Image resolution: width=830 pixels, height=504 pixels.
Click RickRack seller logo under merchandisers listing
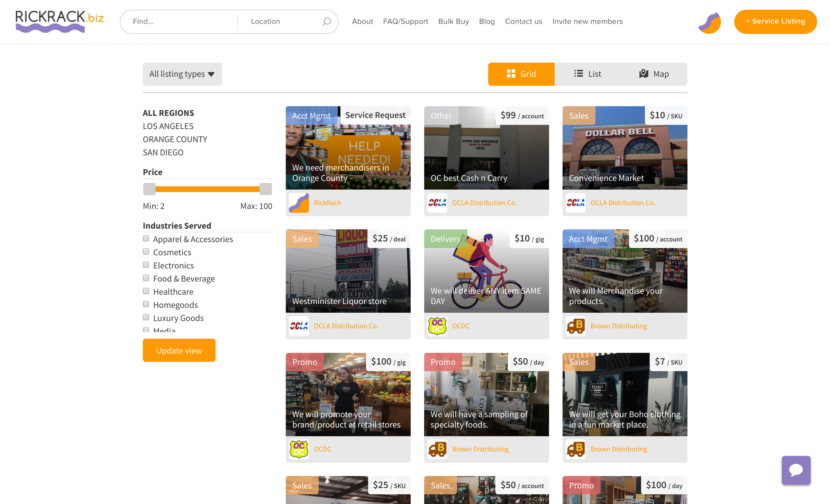coord(299,203)
